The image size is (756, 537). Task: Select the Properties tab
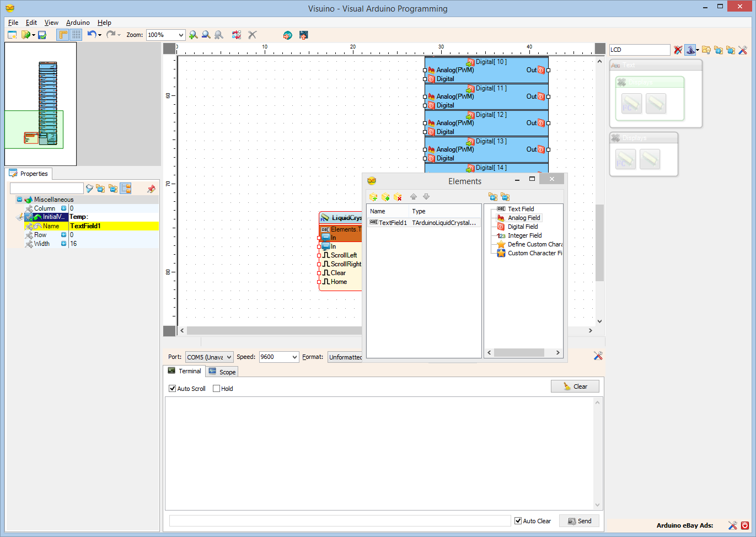[29, 174]
